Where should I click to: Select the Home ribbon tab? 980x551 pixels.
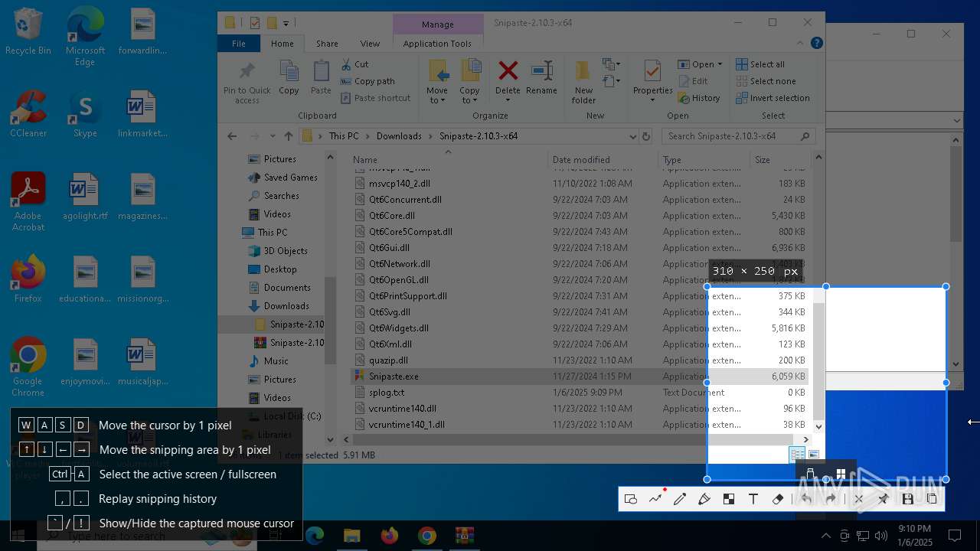click(x=282, y=44)
